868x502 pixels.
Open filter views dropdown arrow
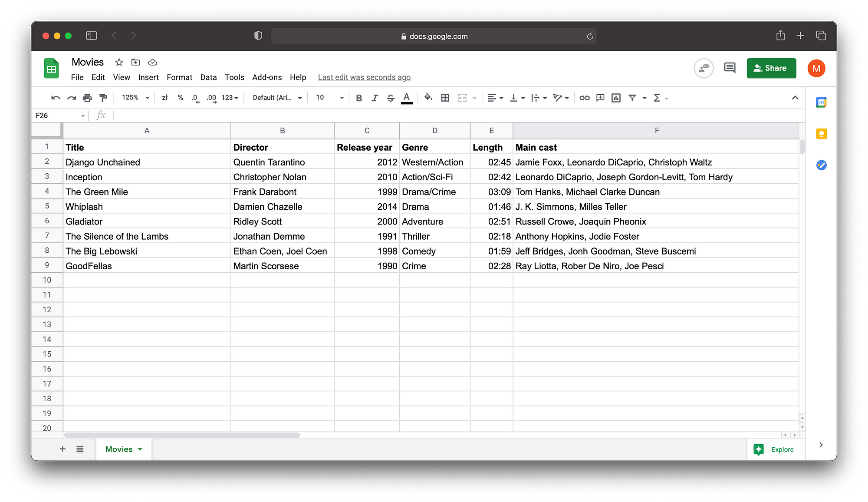pos(644,98)
